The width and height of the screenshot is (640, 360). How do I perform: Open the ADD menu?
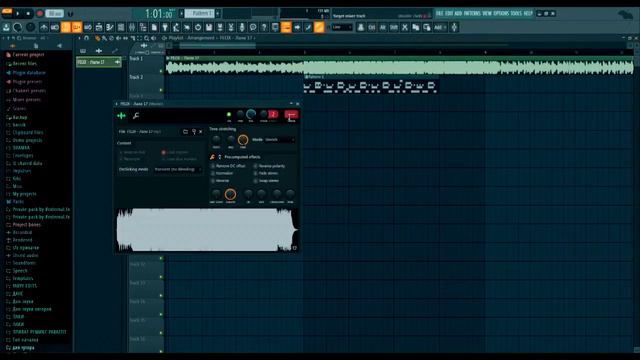pyautogui.click(x=458, y=13)
